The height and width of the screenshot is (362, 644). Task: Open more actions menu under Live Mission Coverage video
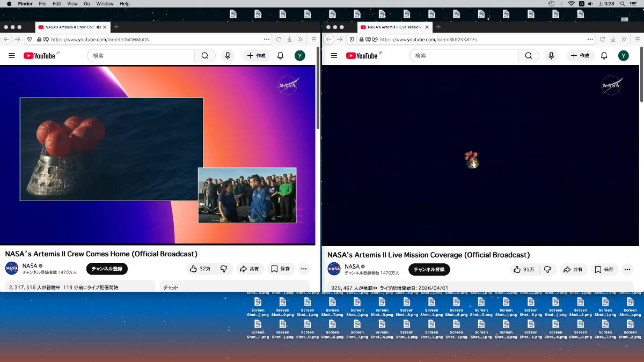click(x=627, y=269)
